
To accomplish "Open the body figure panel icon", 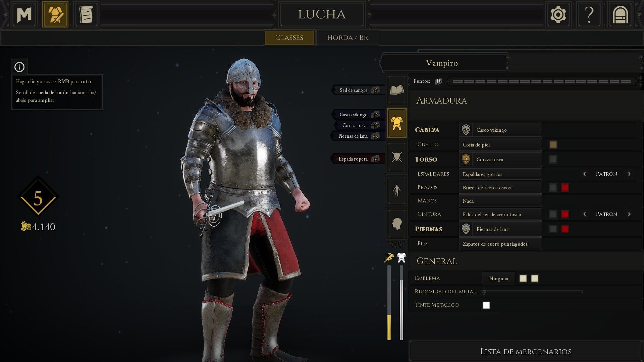I will (397, 190).
